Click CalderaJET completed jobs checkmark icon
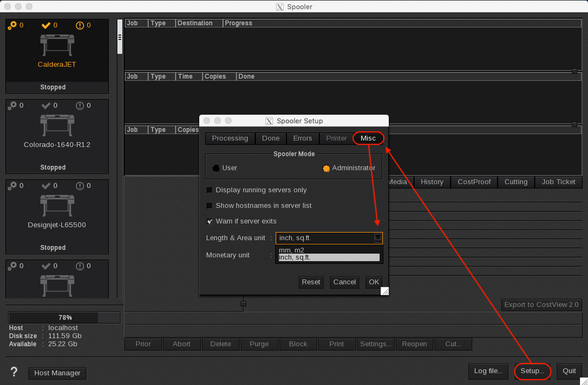588x385 pixels. pyautogui.click(x=46, y=25)
